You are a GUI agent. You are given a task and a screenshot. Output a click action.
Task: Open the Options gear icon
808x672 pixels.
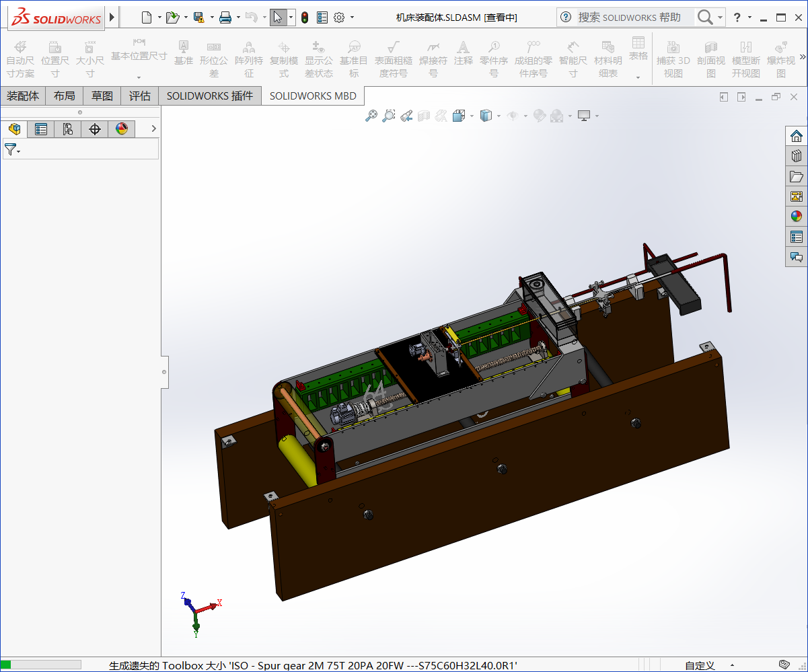click(x=339, y=17)
